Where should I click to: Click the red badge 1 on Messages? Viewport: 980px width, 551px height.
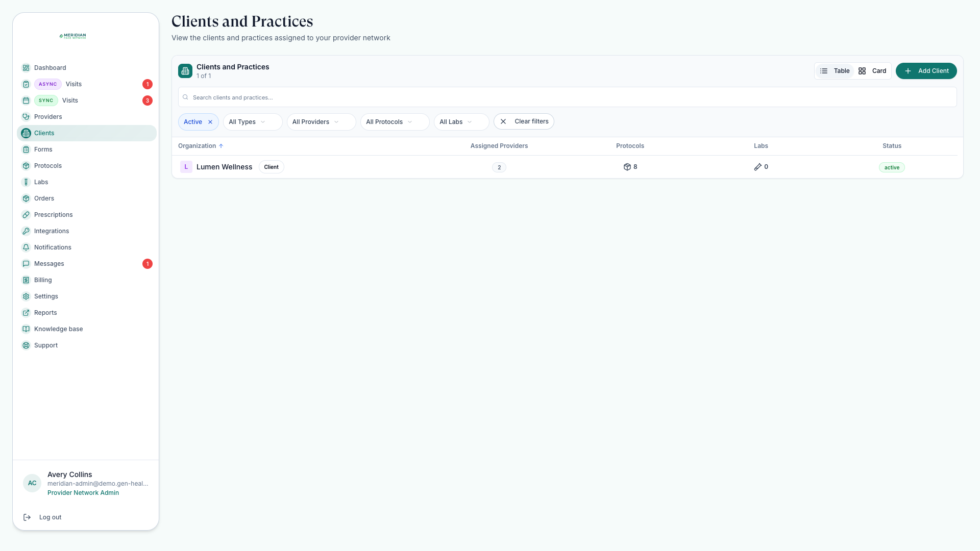(148, 264)
